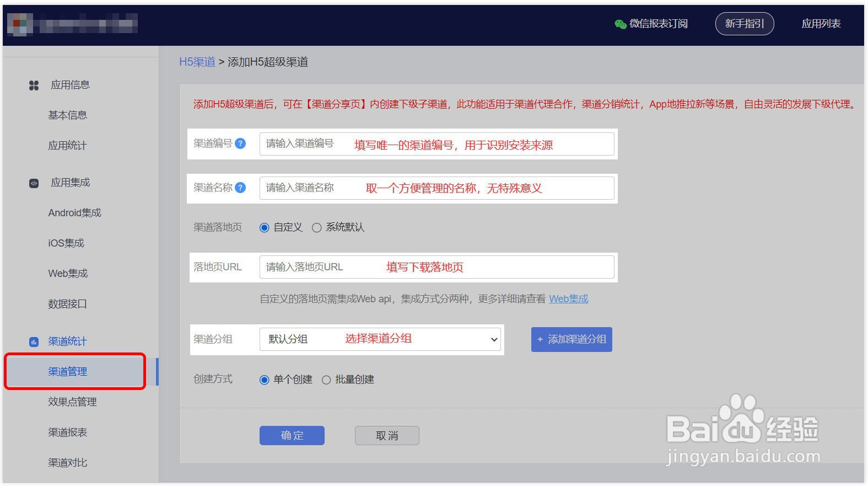Viewport: 868px width, 486px height.
Task: Follow the Web集成 help link
Action: [x=569, y=299]
